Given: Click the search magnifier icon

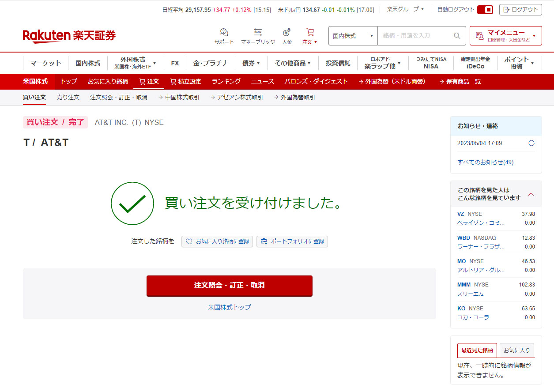Looking at the screenshot, I should click(457, 36).
